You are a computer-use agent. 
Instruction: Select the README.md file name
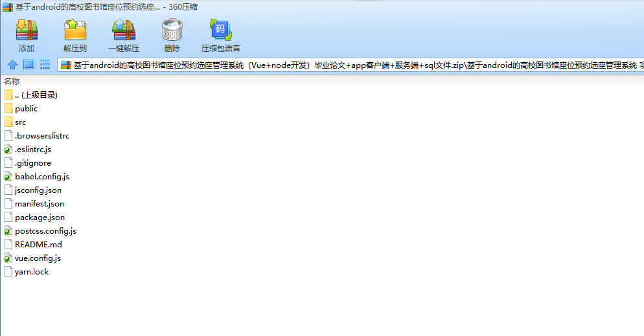tap(39, 245)
